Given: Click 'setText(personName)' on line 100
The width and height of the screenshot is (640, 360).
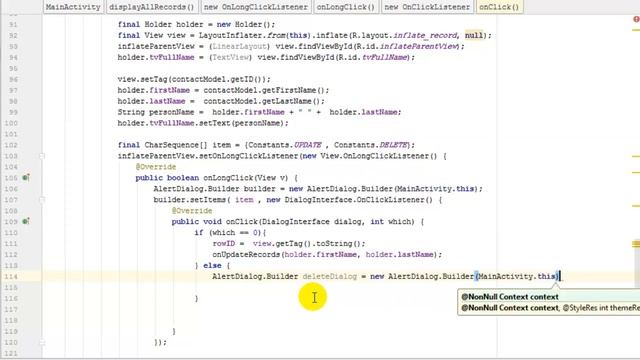Looking at the screenshot, I should 242,123.
